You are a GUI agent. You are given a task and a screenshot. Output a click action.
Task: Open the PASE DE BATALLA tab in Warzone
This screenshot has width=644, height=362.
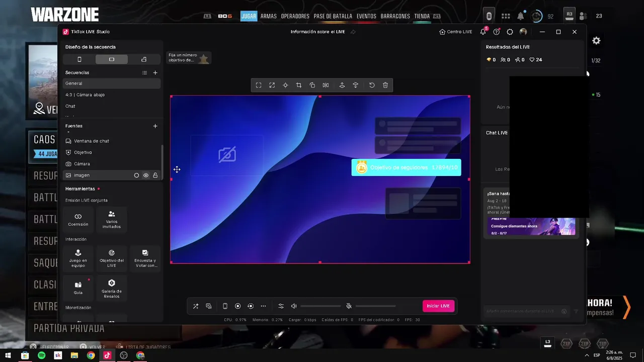coord(333,16)
